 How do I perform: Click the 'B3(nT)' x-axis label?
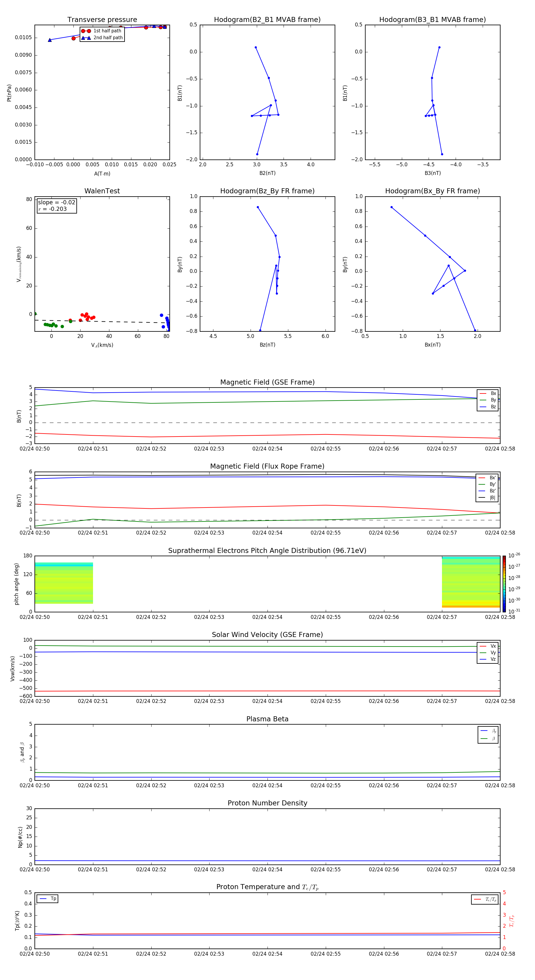[432, 173]
